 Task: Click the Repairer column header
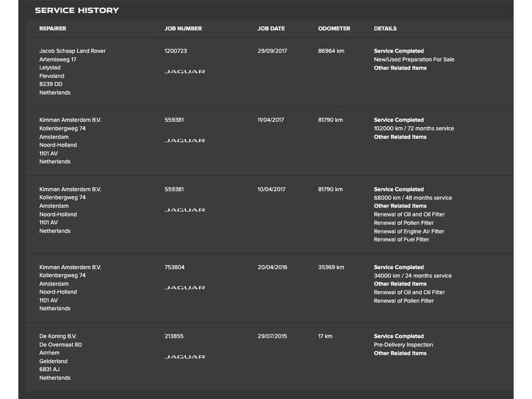pyautogui.click(x=53, y=29)
